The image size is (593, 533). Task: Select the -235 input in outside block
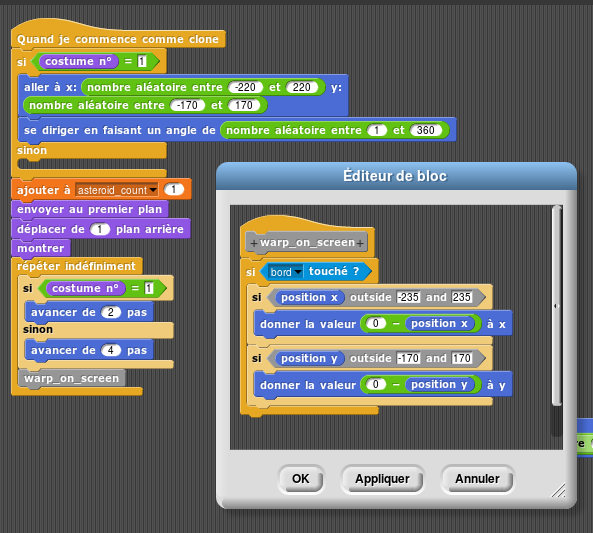click(x=408, y=297)
